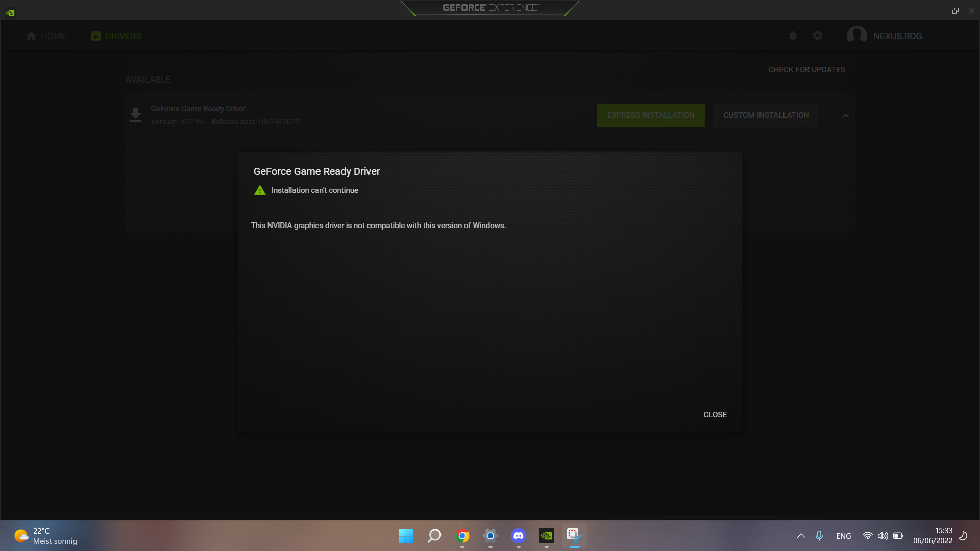980x551 pixels.
Task: Click the 'GeForce Game Ready Driver' dialog title
Action: tap(316, 172)
